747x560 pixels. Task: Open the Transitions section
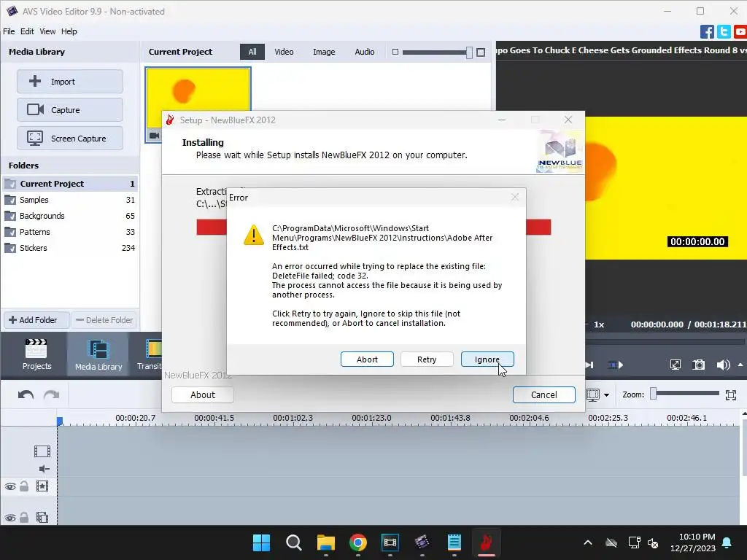150,354
